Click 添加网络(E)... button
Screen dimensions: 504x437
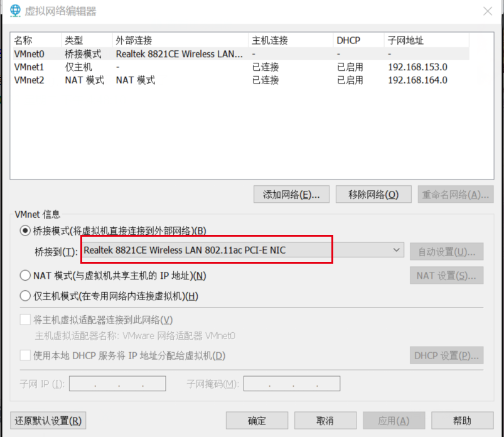pyautogui.click(x=291, y=194)
